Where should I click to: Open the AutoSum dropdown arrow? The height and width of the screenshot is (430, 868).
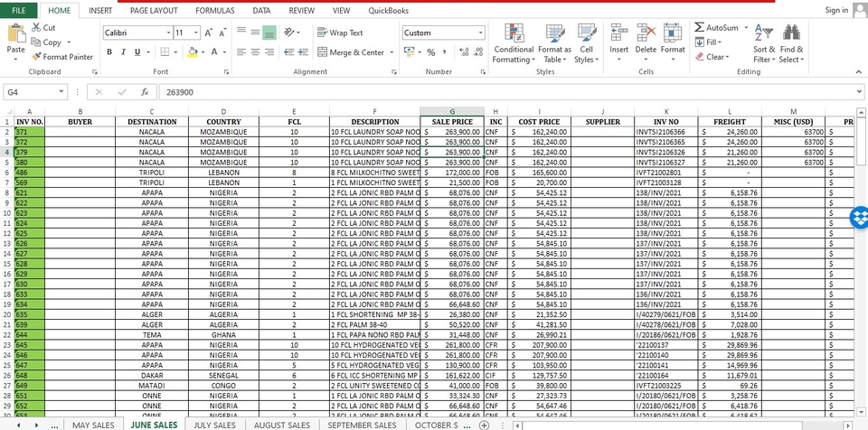click(746, 27)
